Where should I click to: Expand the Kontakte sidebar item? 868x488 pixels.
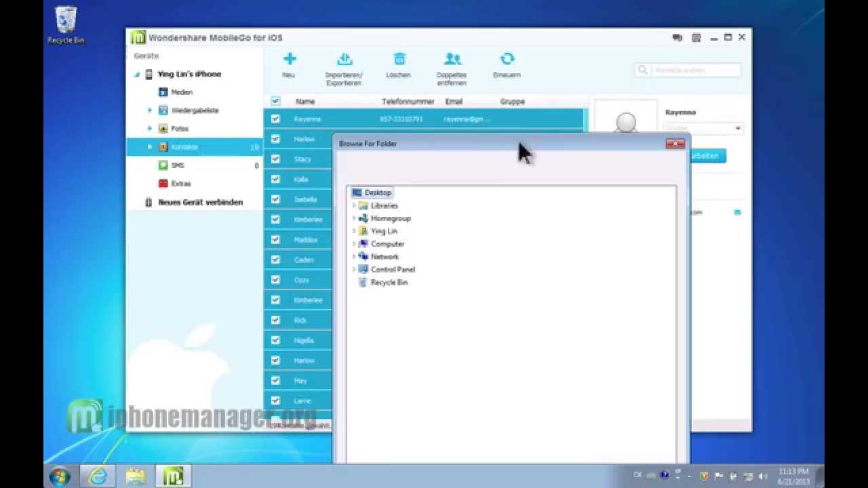(150, 146)
